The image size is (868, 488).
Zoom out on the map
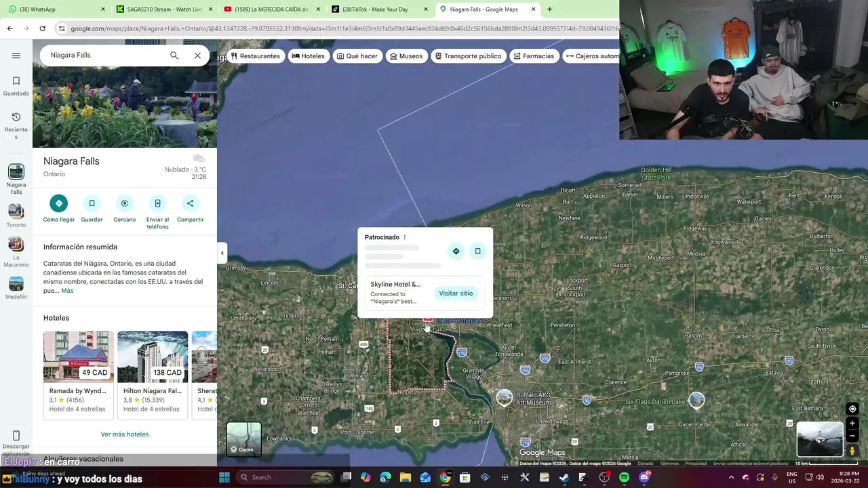pos(852,436)
